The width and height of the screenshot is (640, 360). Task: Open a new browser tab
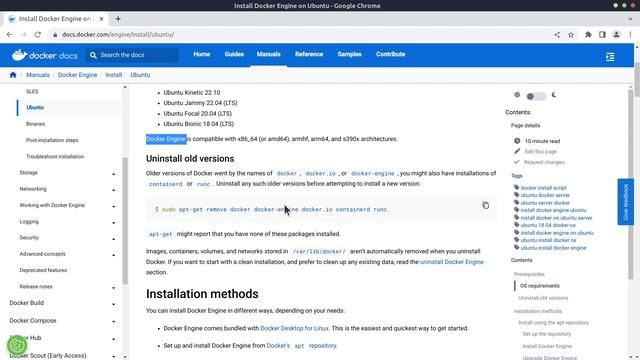(118, 19)
